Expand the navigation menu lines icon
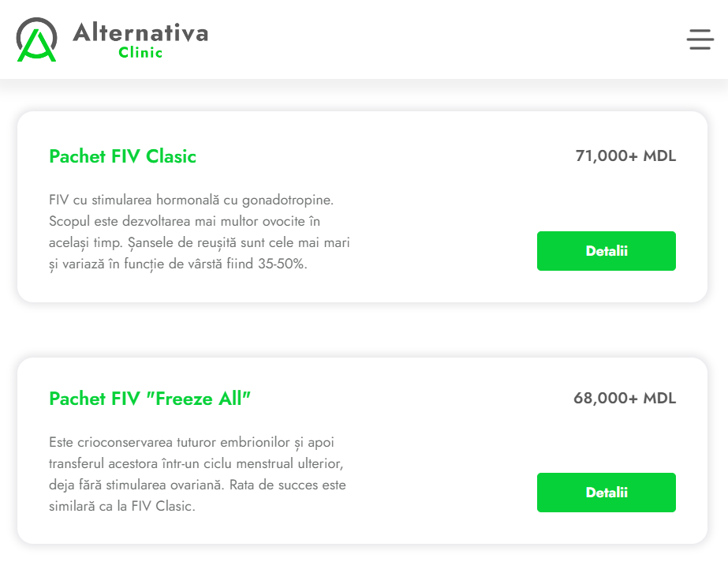The image size is (728, 562). pyautogui.click(x=700, y=39)
